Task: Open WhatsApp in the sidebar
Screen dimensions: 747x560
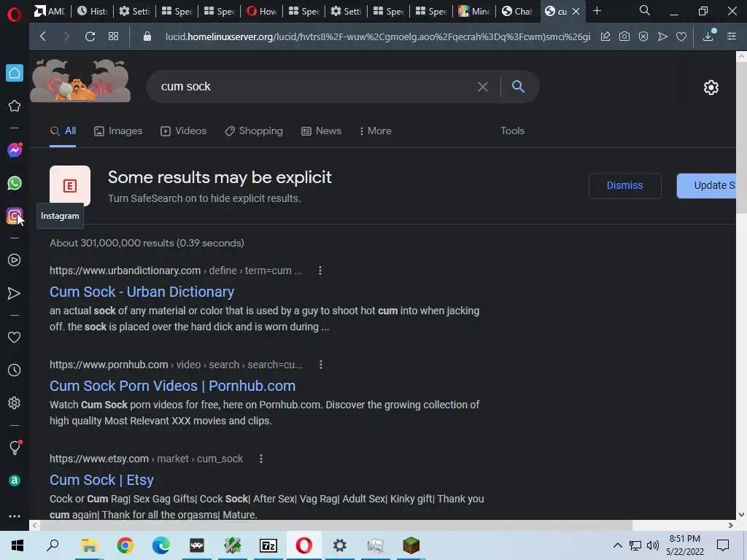Action: [x=15, y=183]
